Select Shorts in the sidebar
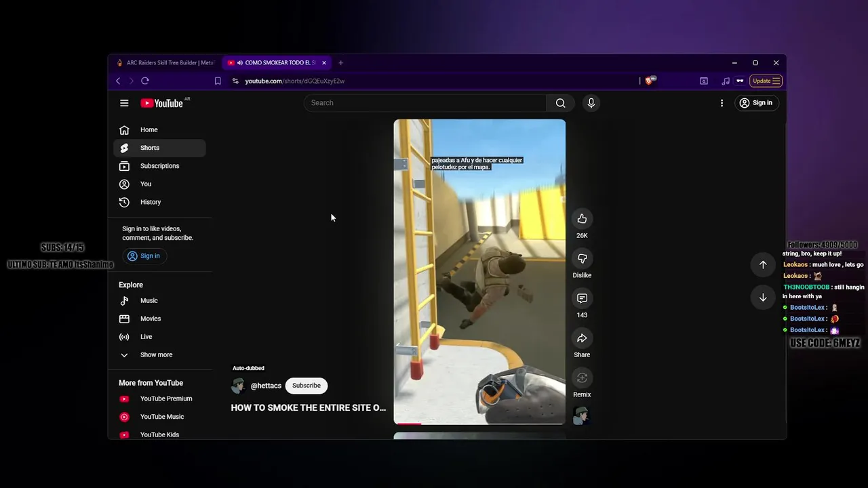This screenshot has width=868, height=488. pos(159,148)
